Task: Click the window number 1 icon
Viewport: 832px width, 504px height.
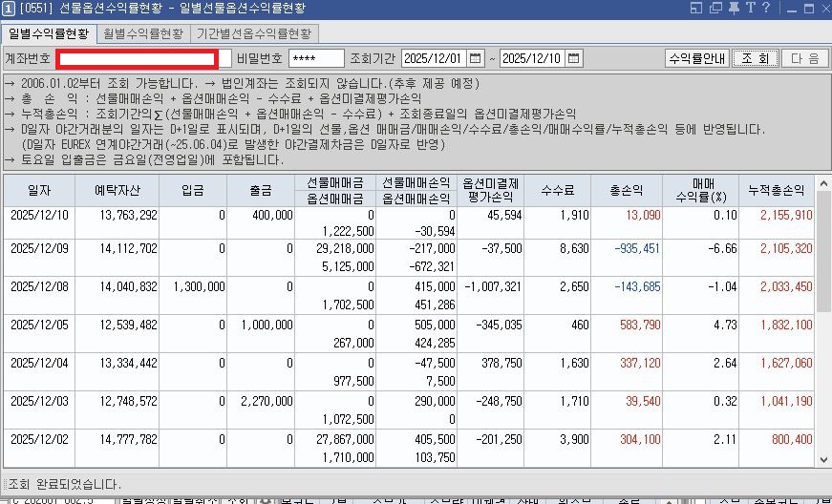Action: pyautogui.click(x=9, y=9)
